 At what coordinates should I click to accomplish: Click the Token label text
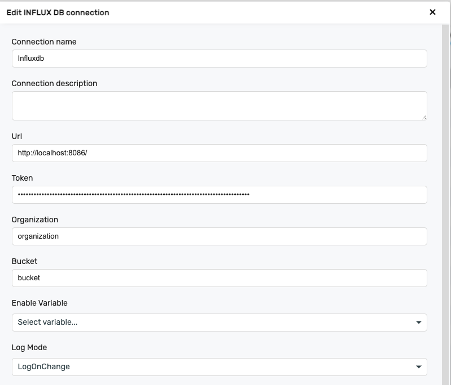22,178
